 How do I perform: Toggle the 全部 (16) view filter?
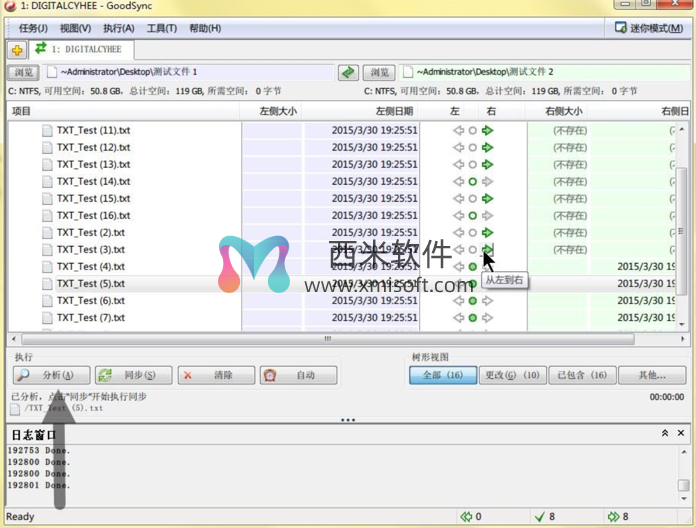(441, 375)
